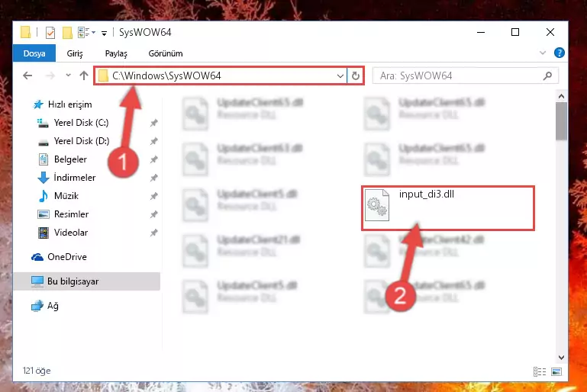
Task: Click the scrollbar up arrow
Action: tap(561, 96)
